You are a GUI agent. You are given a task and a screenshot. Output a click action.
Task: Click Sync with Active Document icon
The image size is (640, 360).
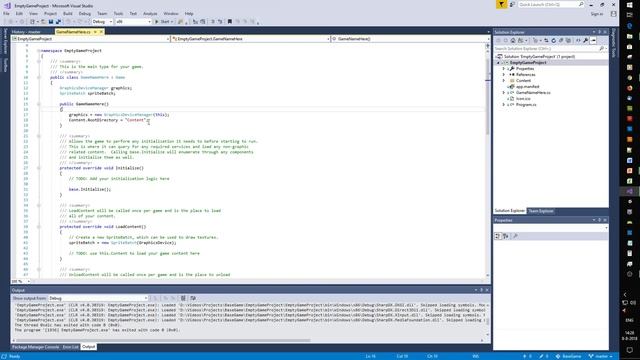pyautogui.click(x=546, y=40)
